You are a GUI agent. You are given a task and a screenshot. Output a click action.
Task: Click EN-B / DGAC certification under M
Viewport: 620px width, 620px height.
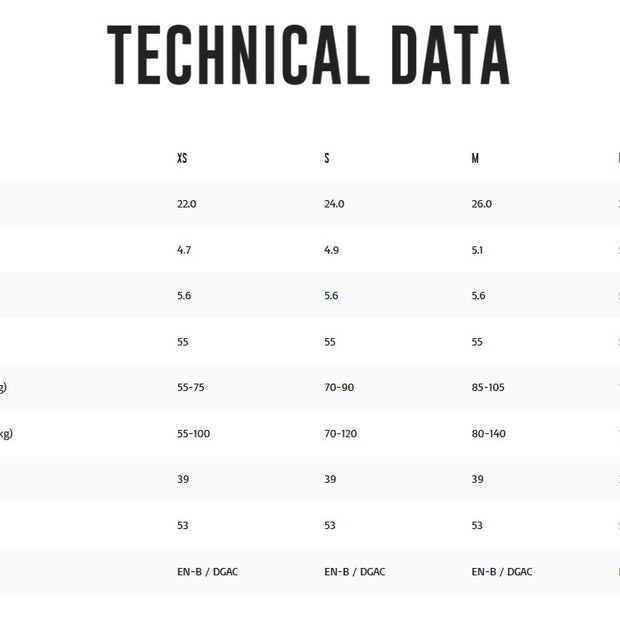point(502,572)
